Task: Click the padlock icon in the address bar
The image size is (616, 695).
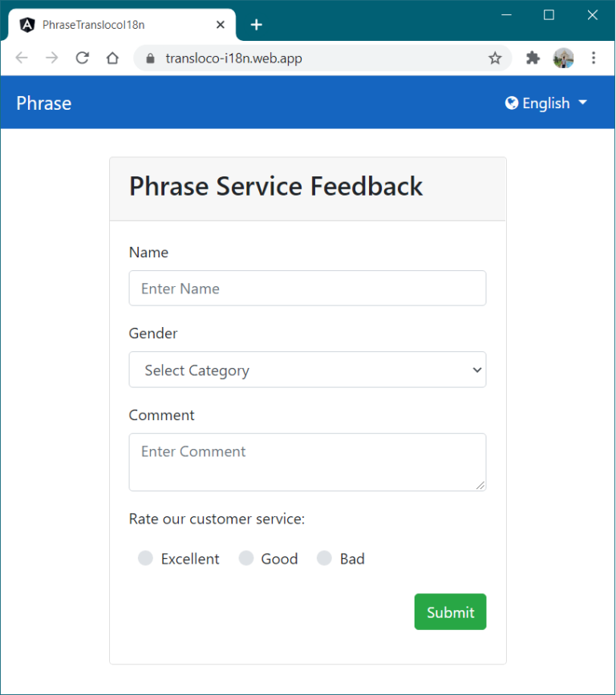Action: click(x=150, y=58)
